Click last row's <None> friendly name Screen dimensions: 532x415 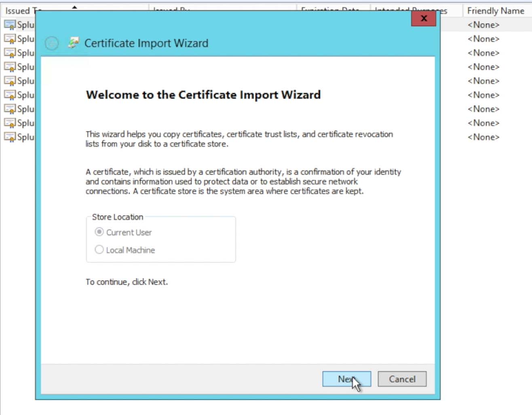pyautogui.click(x=483, y=137)
